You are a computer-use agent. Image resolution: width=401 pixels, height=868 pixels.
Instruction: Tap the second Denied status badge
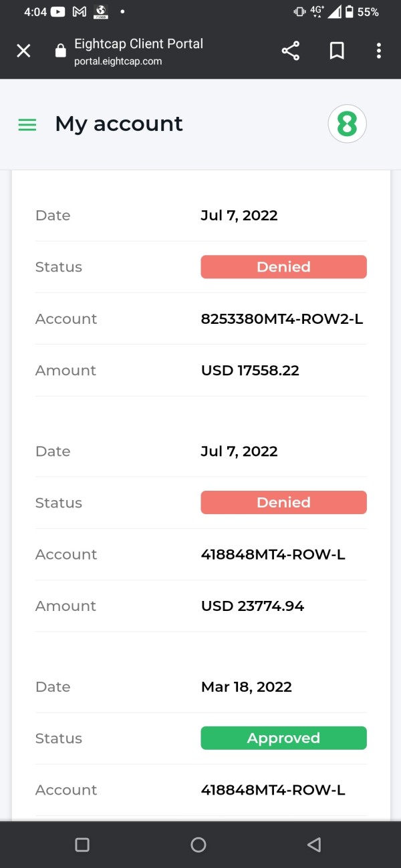283,503
